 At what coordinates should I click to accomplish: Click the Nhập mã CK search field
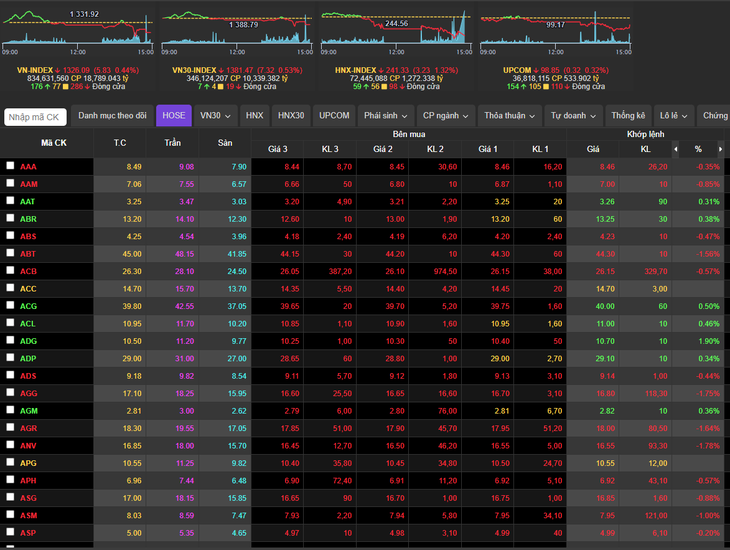click(35, 117)
